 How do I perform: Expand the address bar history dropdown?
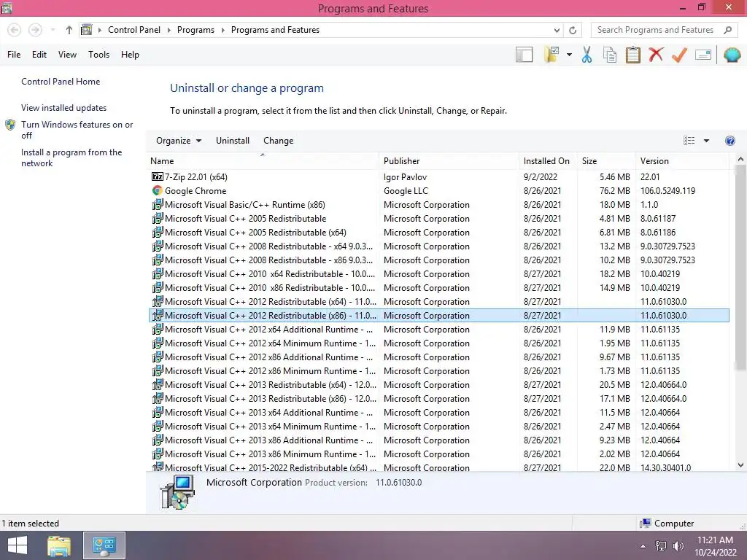(x=557, y=30)
